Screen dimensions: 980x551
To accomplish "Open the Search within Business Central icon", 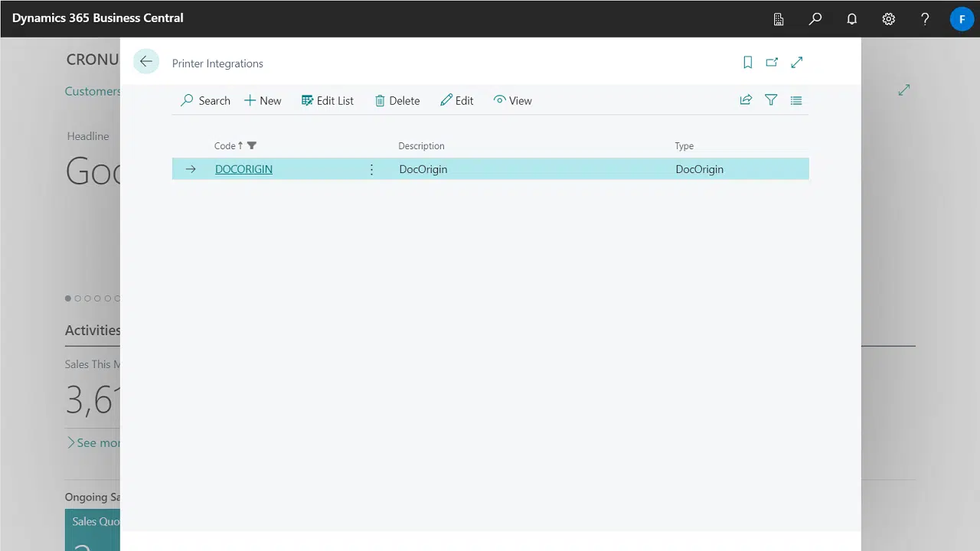I will [x=815, y=18].
